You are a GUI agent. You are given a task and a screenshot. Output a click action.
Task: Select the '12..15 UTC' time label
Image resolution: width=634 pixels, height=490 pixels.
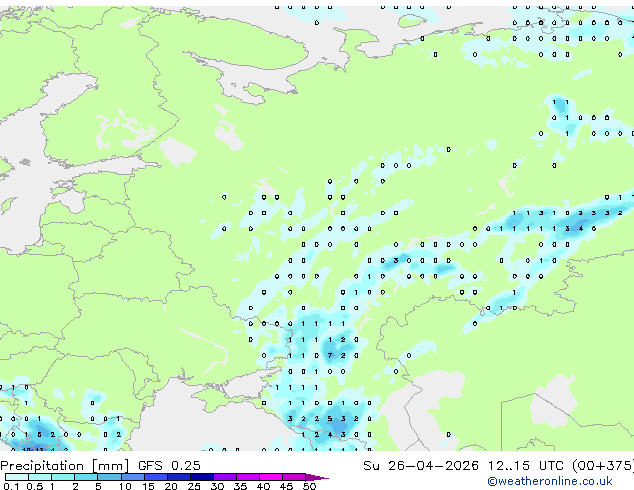tap(525, 466)
